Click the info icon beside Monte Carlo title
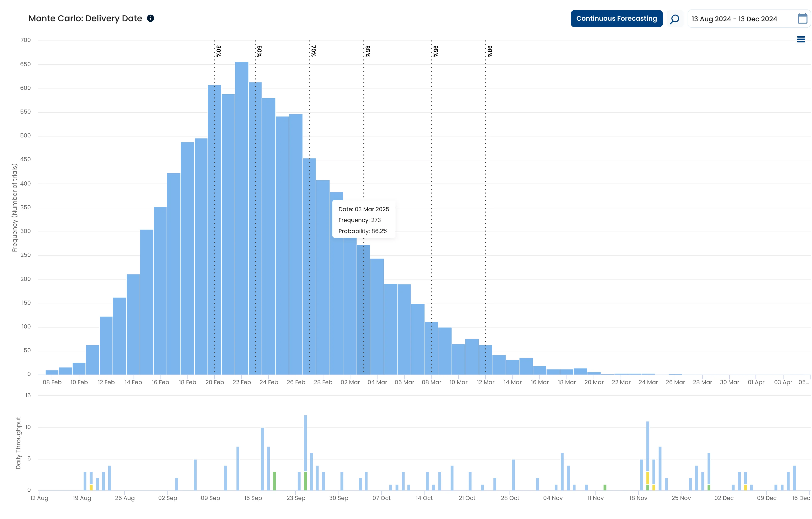812x519 pixels. coord(150,19)
